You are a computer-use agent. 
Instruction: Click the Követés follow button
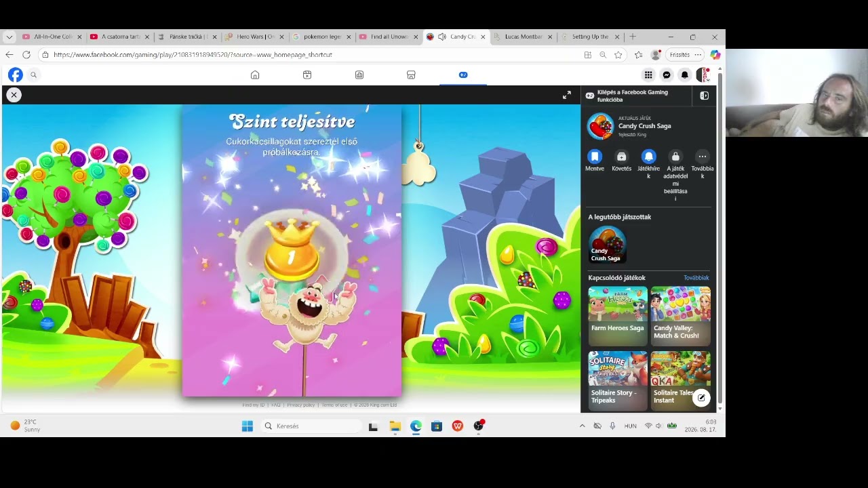(621, 157)
